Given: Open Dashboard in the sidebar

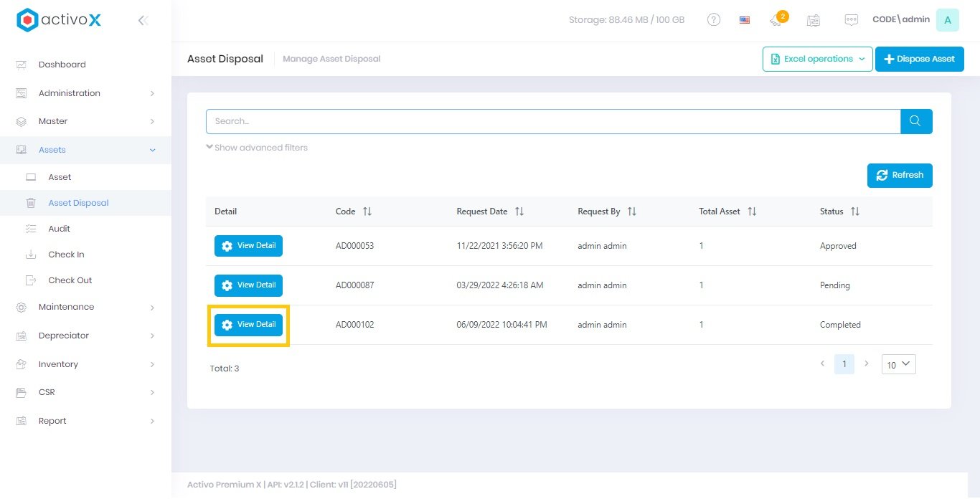Looking at the screenshot, I should (62, 65).
